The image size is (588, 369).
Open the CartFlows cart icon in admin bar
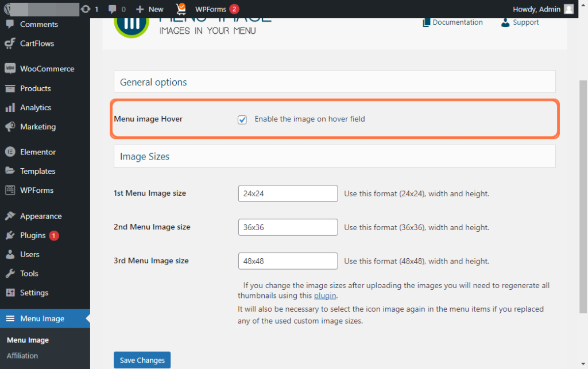click(x=181, y=9)
